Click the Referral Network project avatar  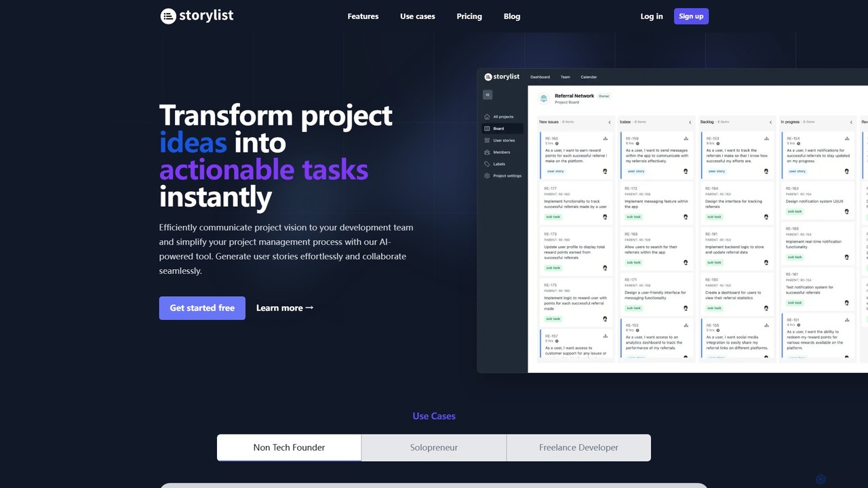pos(544,99)
